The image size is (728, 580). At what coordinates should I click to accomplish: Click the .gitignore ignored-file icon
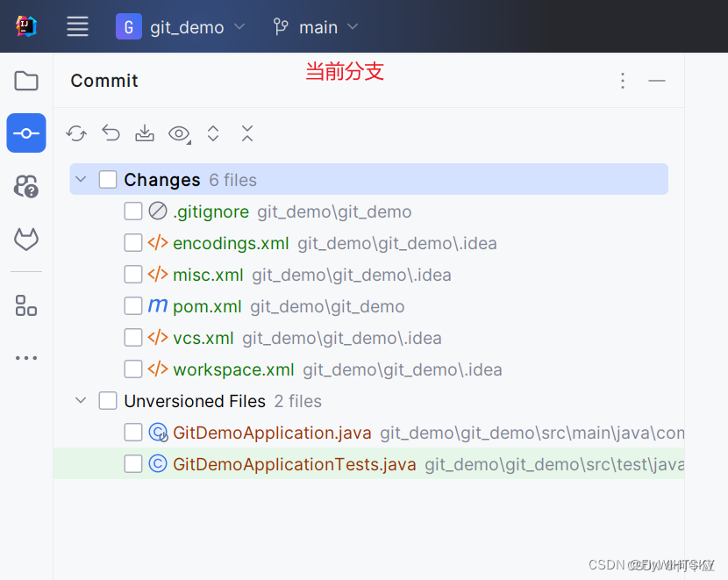158,211
